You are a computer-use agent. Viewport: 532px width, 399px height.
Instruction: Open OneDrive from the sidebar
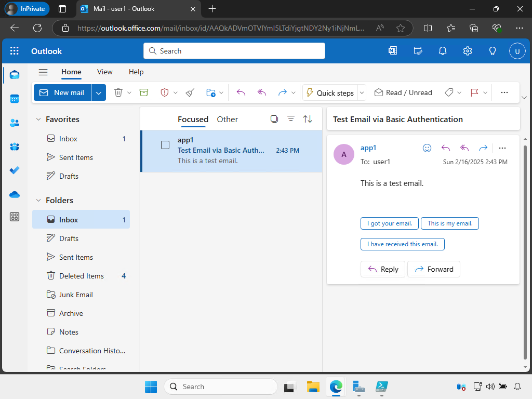coord(14,194)
